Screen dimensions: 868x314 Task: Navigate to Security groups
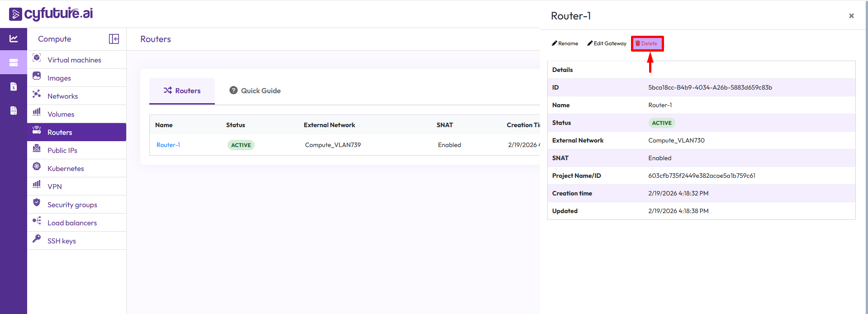tap(72, 205)
